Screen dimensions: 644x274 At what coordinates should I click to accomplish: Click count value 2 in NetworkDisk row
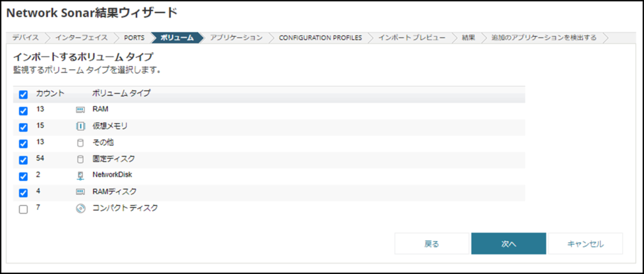[x=38, y=174]
